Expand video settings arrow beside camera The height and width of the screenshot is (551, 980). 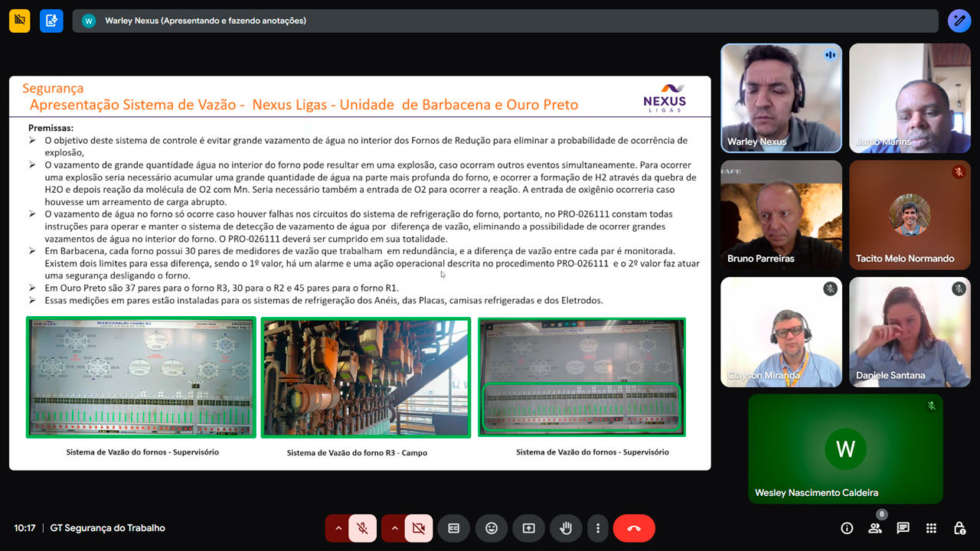click(x=394, y=528)
